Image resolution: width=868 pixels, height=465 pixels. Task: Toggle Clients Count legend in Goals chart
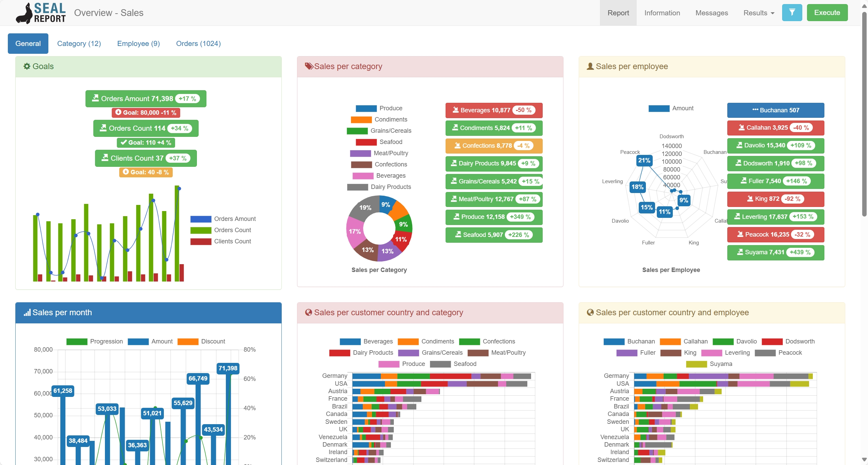(x=221, y=241)
